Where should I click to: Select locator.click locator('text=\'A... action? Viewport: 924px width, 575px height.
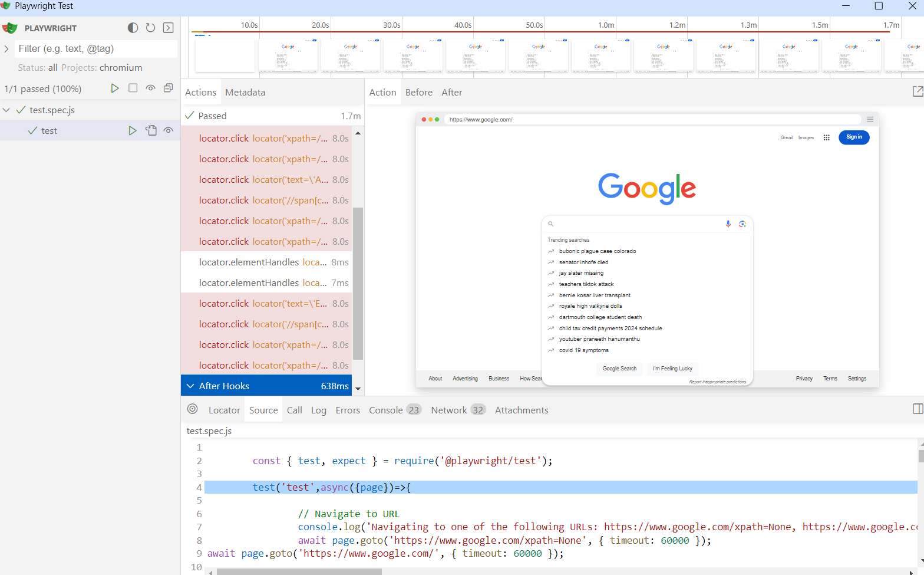266,179
